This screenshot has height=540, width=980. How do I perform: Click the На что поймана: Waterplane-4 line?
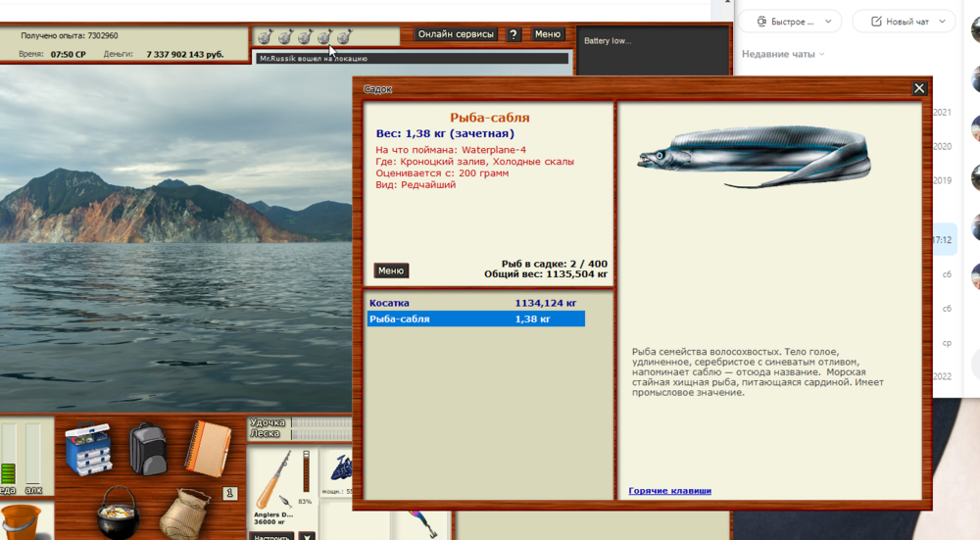coord(451,150)
